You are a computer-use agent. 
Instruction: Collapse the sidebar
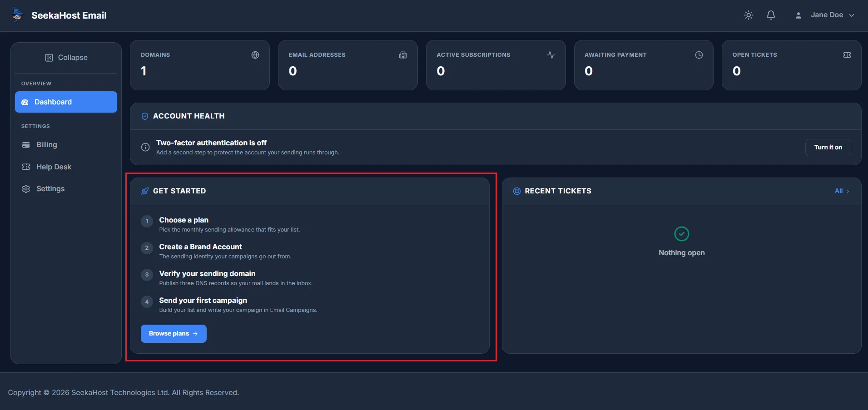point(66,58)
